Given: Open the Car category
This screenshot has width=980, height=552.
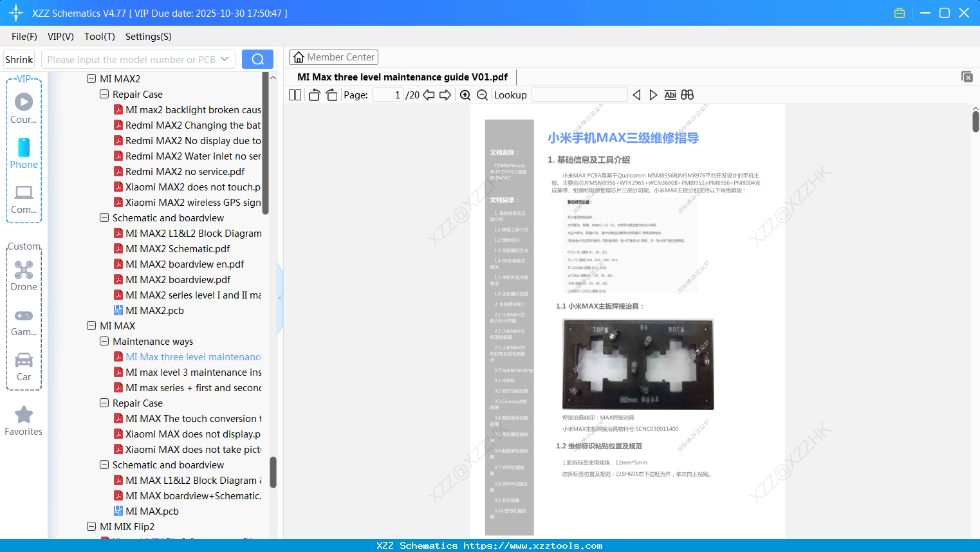Looking at the screenshot, I should pyautogui.click(x=24, y=367).
